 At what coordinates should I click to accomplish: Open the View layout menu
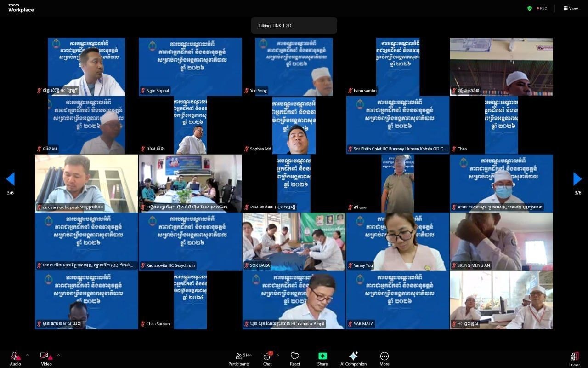571,8
